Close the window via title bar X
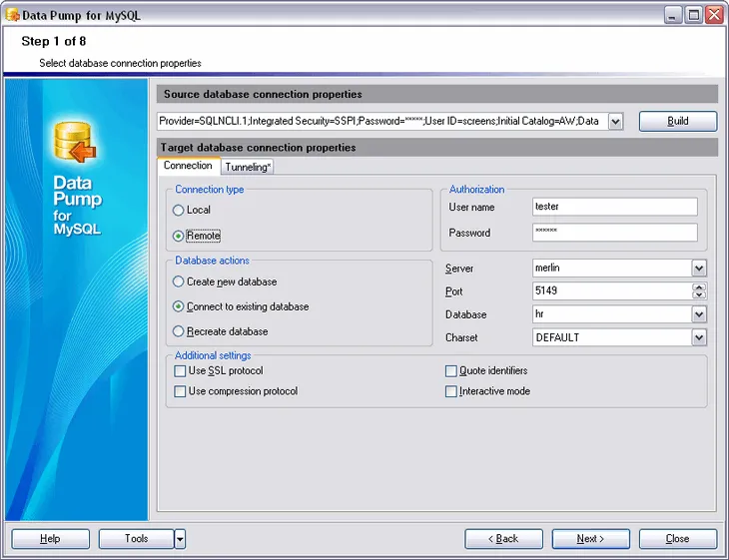Screen dimensions: 729x560 [714, 15]
